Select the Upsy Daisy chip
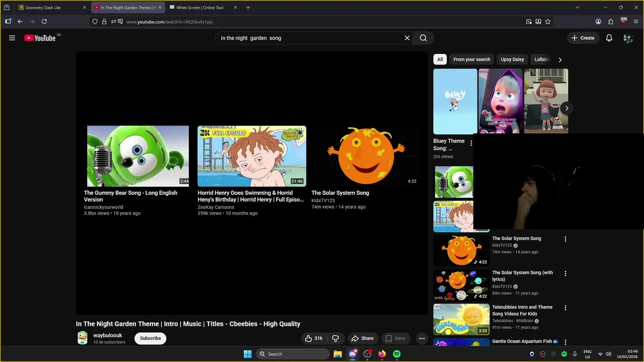The width and height of the screenshot is (644, 362). [512, 59]
